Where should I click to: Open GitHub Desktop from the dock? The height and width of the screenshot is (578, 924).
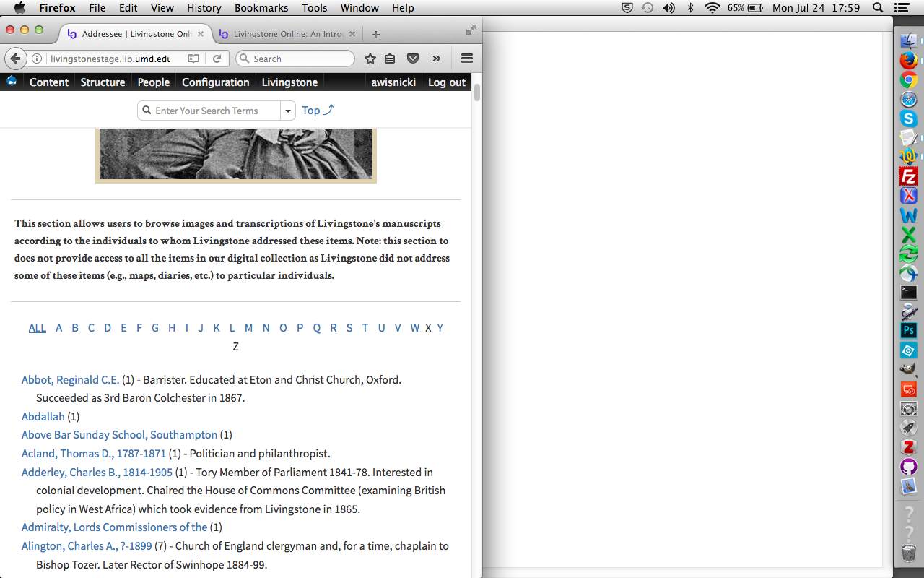[x=908, y=467]
